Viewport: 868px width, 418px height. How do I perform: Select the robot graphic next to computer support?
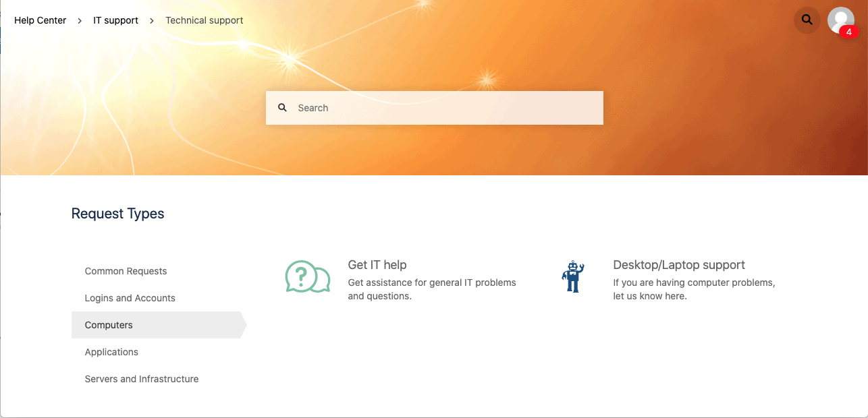573,275
